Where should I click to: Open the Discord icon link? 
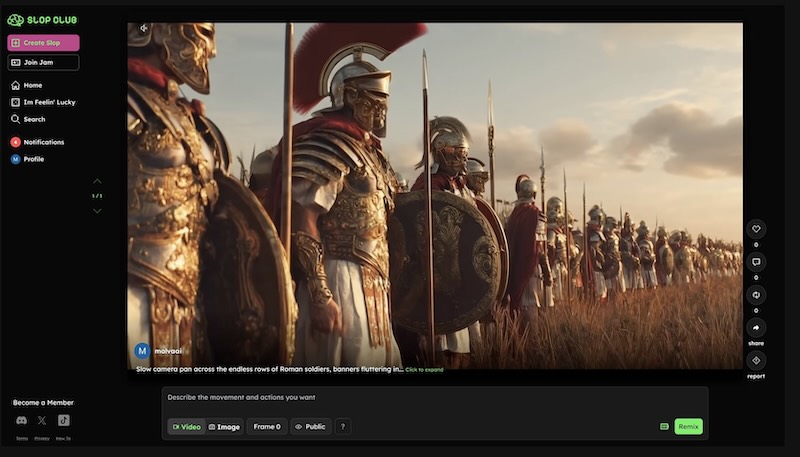pyautogui.click(x=21, y=420)
